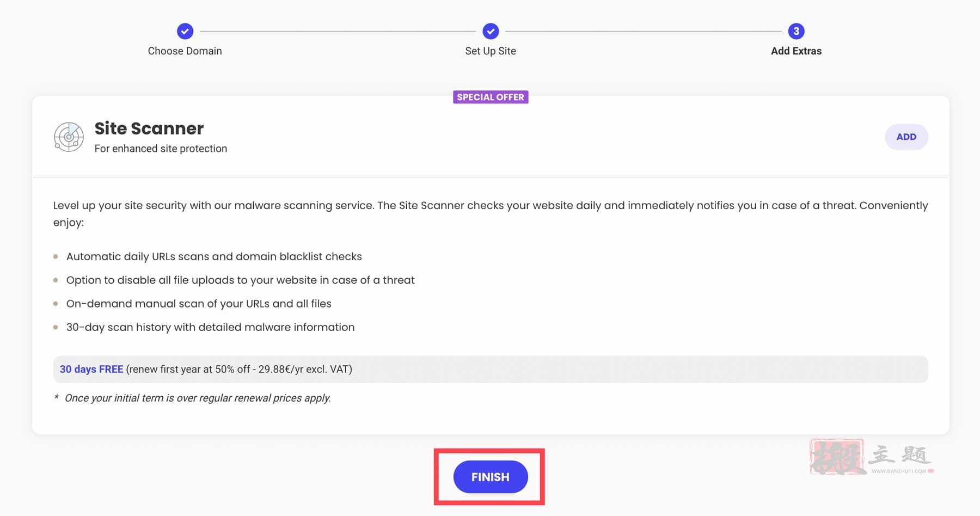This screenshot has height=516, width=980.
Task: Click the 30 days FREE text
Action: tap(91, 369)
